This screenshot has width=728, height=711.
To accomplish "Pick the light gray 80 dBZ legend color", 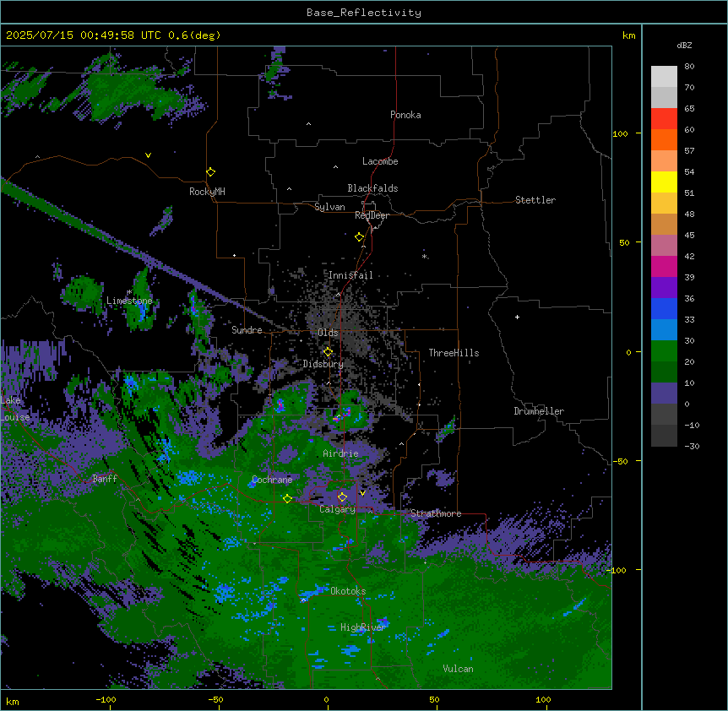I will click(x=664, y=77).
